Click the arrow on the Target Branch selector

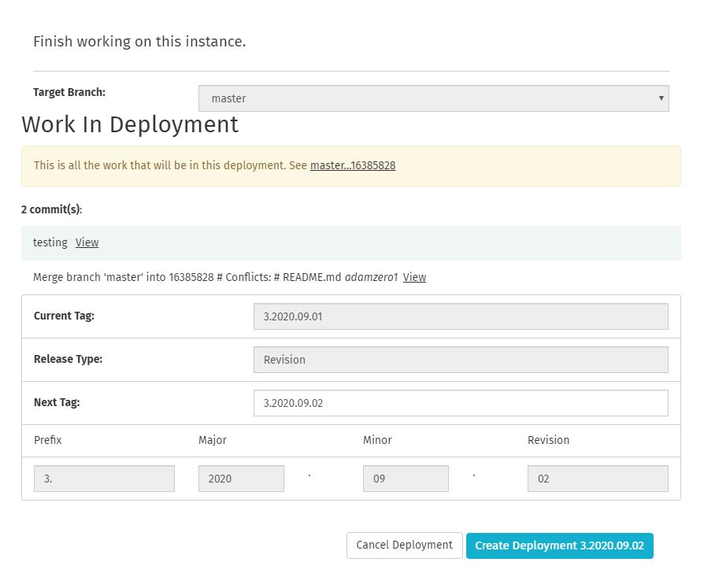(661, 98)
